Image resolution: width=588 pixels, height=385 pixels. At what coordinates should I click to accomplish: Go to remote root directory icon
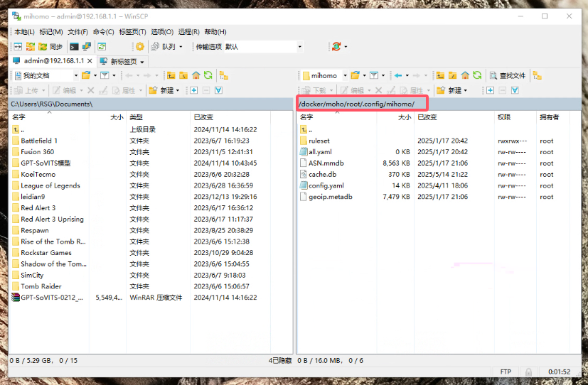(453, 76)
